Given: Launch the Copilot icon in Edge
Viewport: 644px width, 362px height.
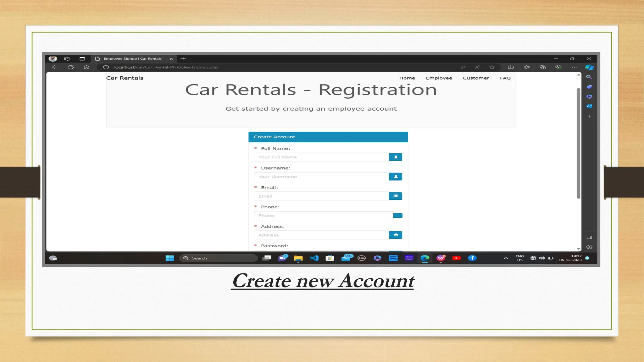Looking at the screenshot, I should pos(589,67).
